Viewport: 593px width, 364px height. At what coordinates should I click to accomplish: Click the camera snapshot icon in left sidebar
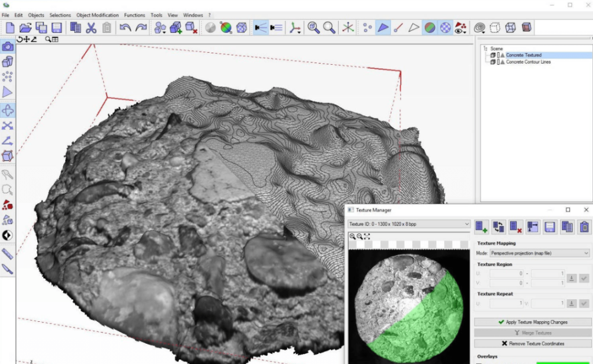coord(8,47)
